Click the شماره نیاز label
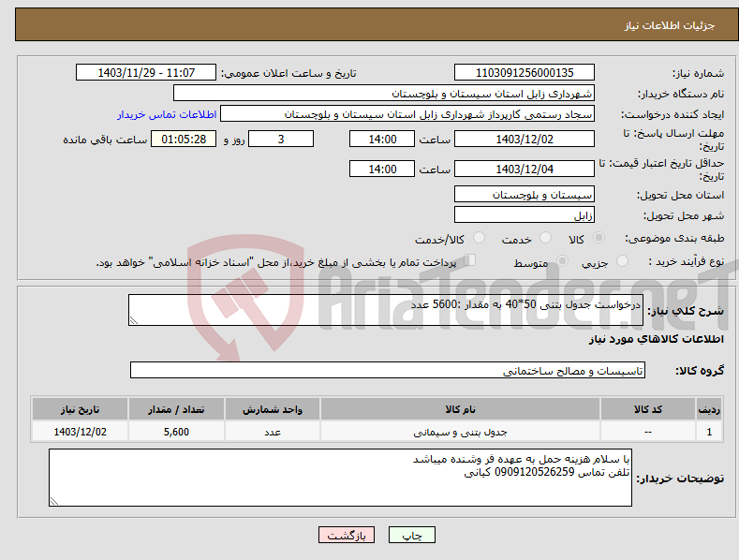 click(x=698, y=74)
